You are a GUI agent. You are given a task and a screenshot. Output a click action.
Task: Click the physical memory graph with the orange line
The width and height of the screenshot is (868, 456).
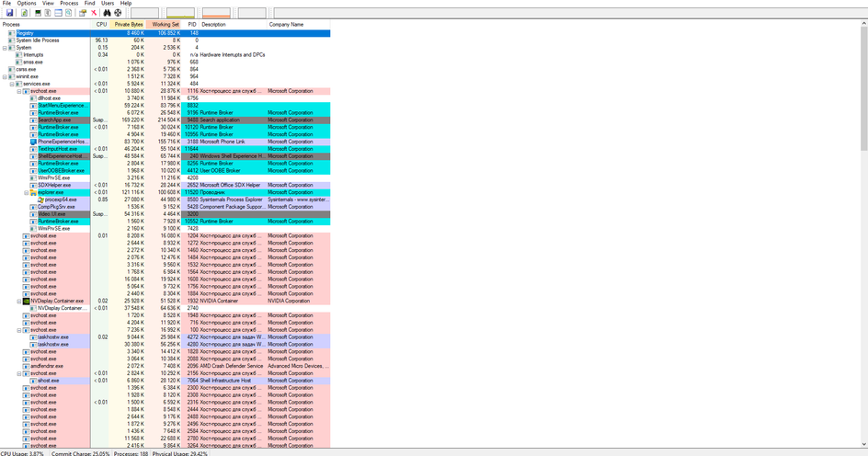pyautogui.click(x=216, y=13)
